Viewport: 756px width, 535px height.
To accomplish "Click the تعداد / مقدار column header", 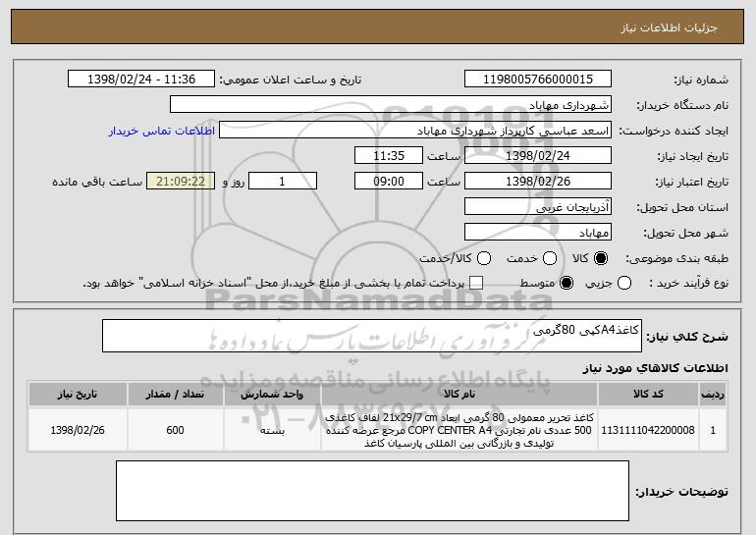I will tap(175, 395).
